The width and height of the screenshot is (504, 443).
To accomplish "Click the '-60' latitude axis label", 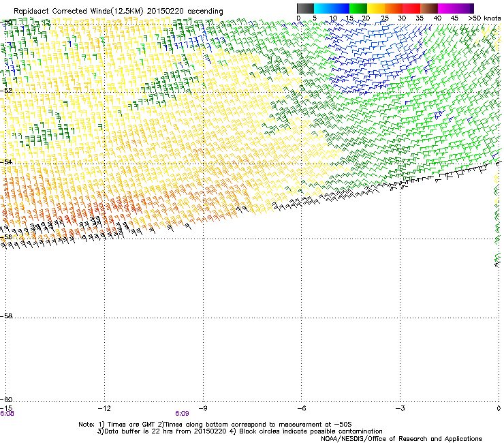I will 6,399.
